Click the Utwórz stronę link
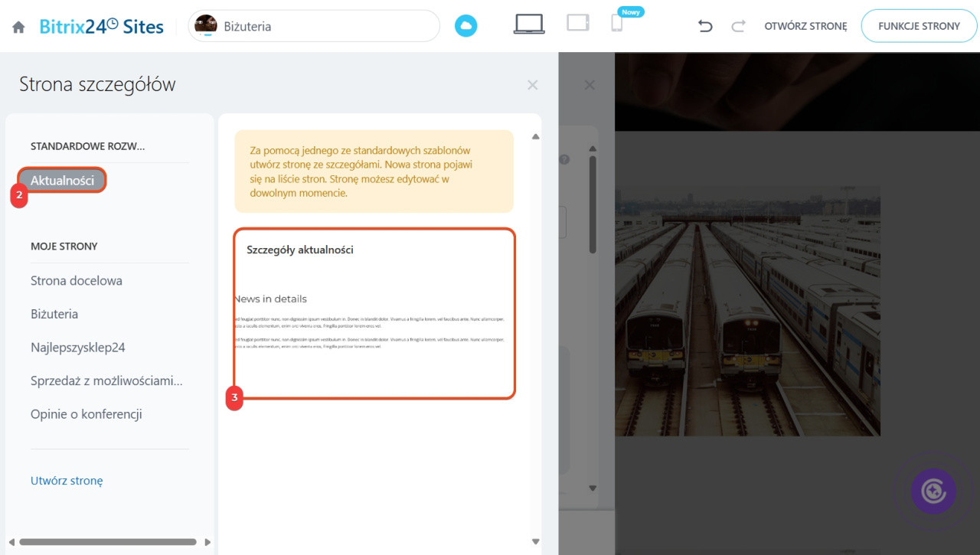Viewport: 980px width, 555px height. point(67,481)
